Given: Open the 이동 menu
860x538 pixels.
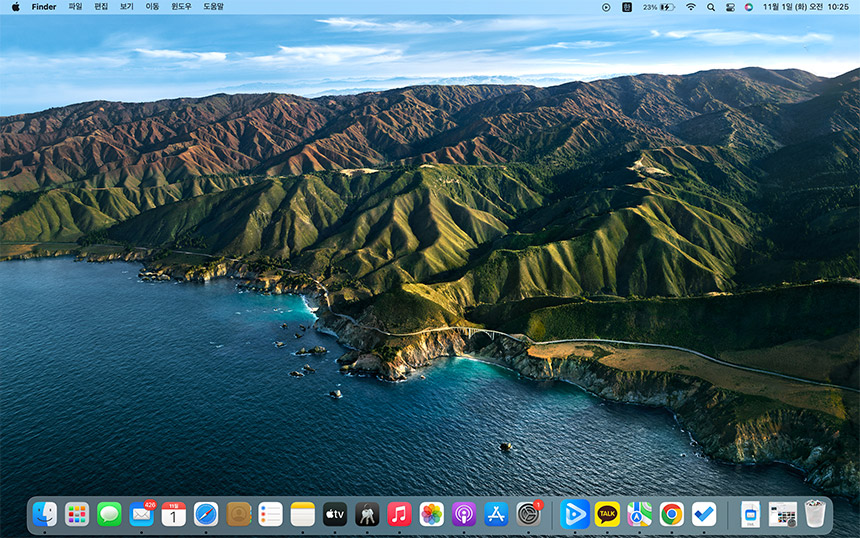Looking at the screenshot, I should click(x=152, y=7).
